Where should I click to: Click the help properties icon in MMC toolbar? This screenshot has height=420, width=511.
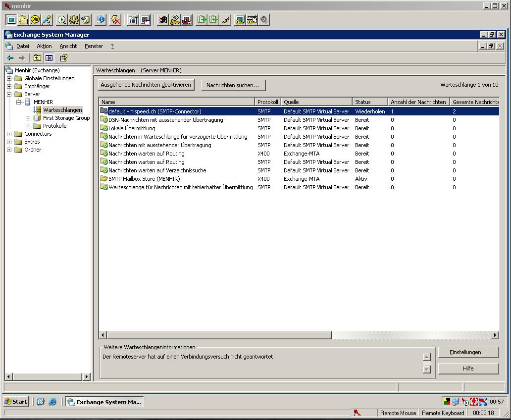coord(63,58)
